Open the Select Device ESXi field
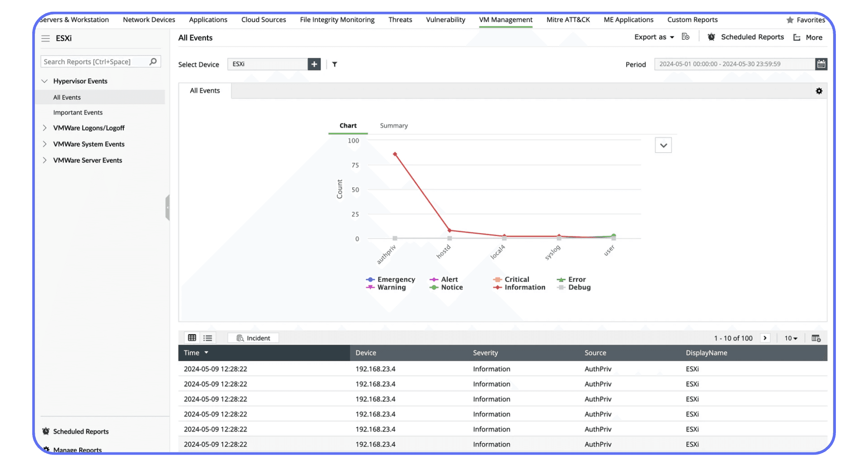Viewport: 868px width, 466px height. (x=268, y=64)
